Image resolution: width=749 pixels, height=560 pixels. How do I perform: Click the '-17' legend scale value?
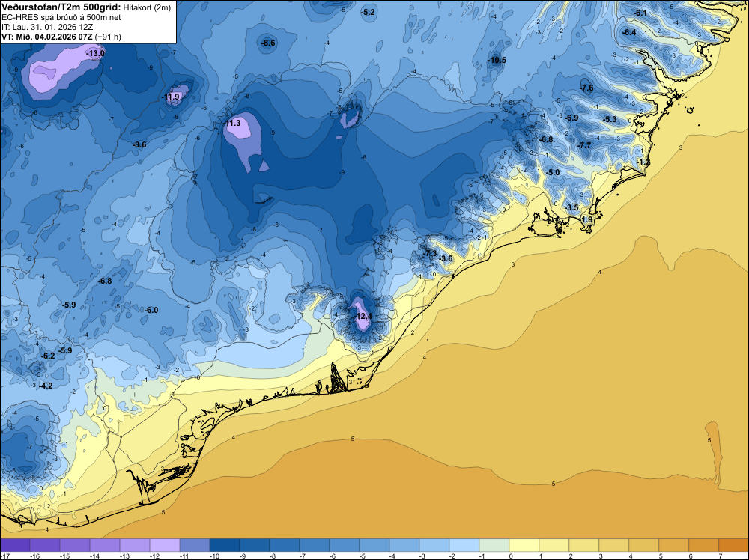click(4, 556)
